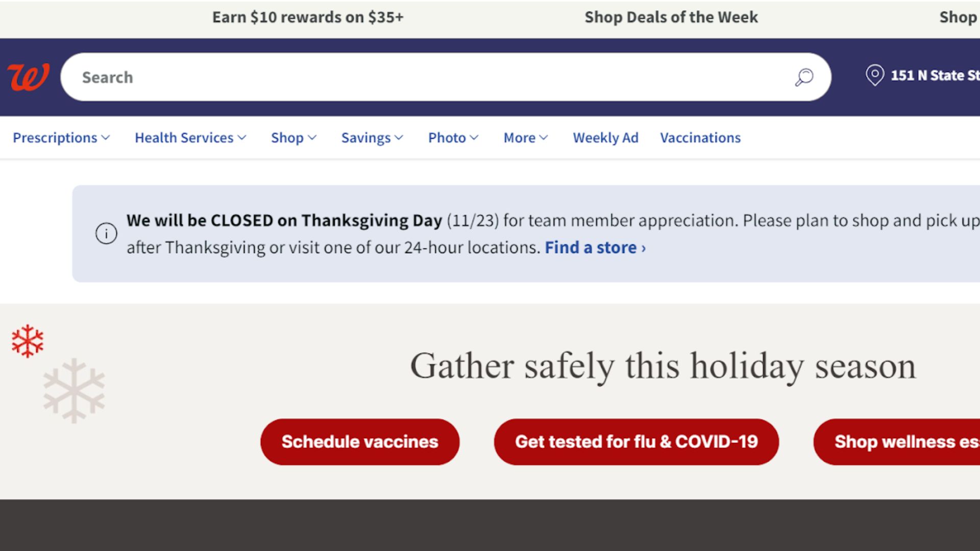Viewport: 980px width, 551px height.
Task: Click the red snowflake decoration
Action: (x=28, y=341)
